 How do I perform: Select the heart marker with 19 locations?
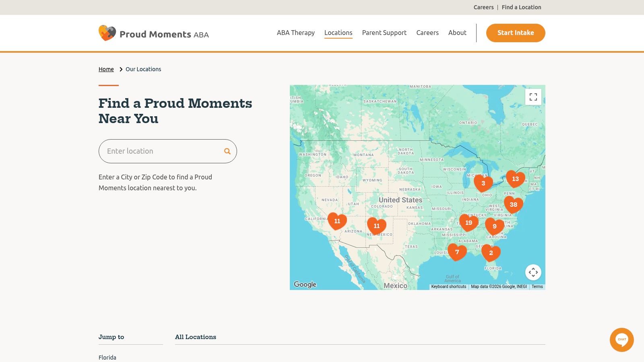click(469, 223)
